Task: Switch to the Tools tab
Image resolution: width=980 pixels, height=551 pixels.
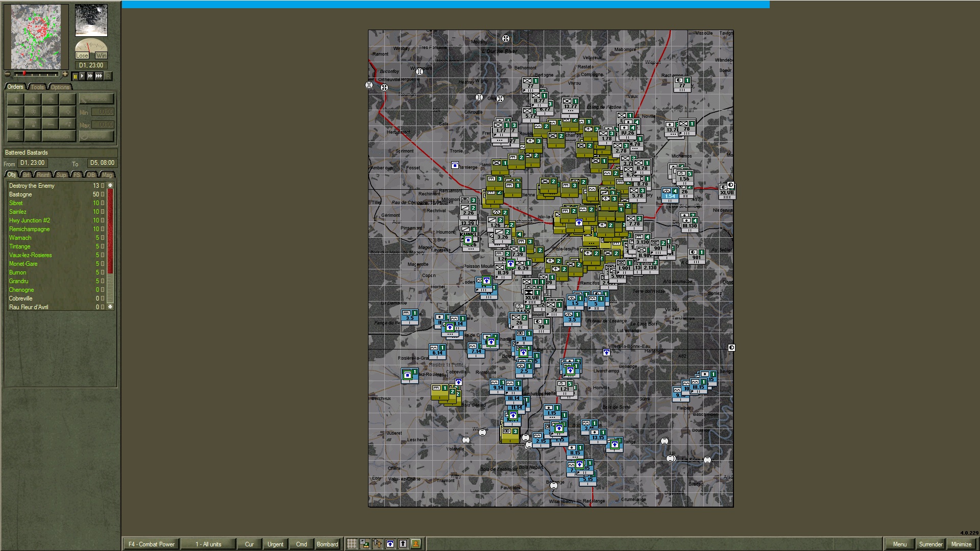Action: click(37, 87)
